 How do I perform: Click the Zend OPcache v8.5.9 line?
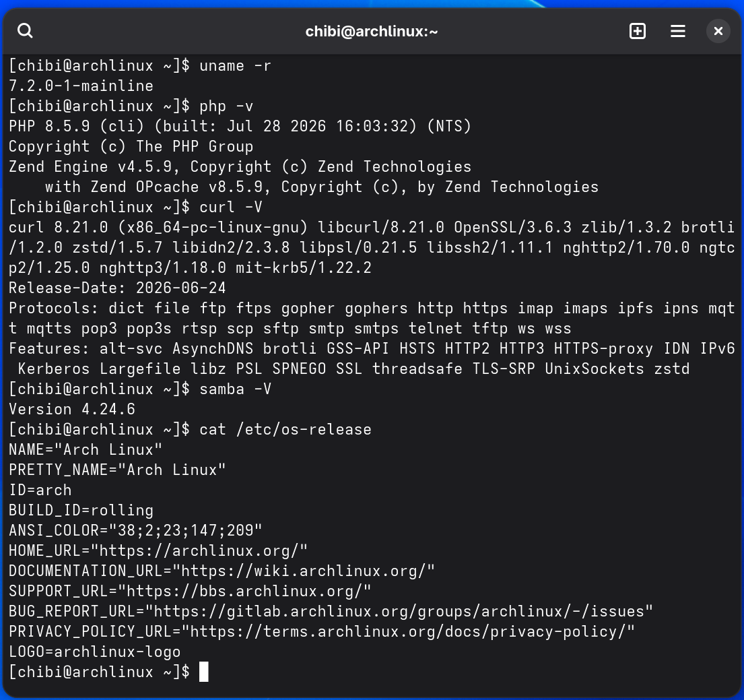pos(322,187)
